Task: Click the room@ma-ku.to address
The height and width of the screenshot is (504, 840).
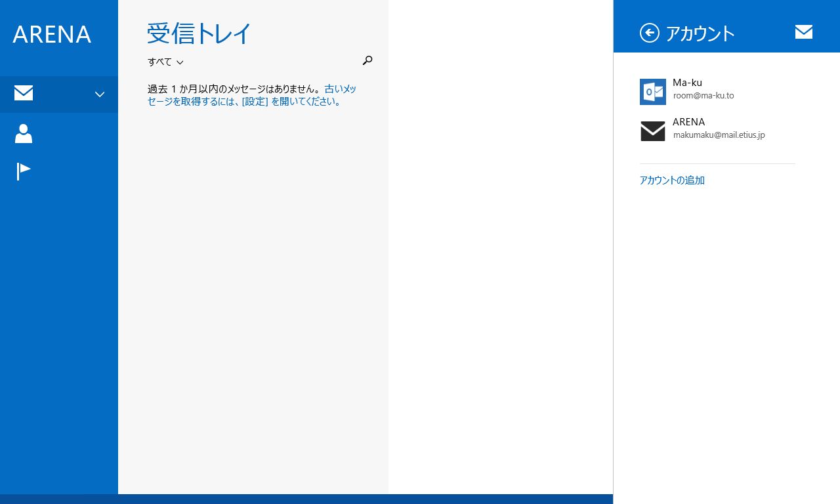Action: pos(703,96)
